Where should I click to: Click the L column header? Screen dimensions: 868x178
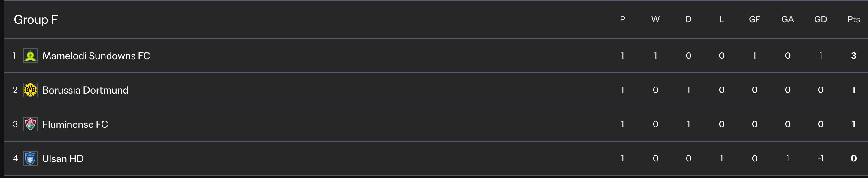721,19
